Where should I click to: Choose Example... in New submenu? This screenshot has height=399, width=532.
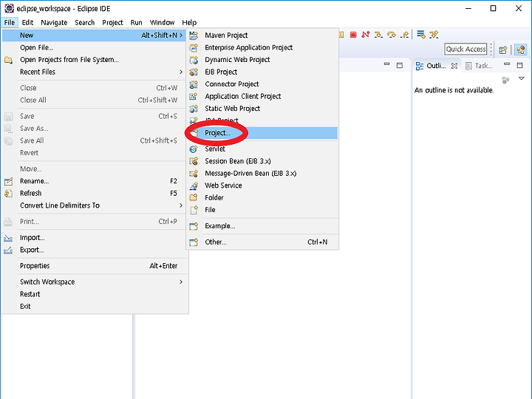point(262,226)
